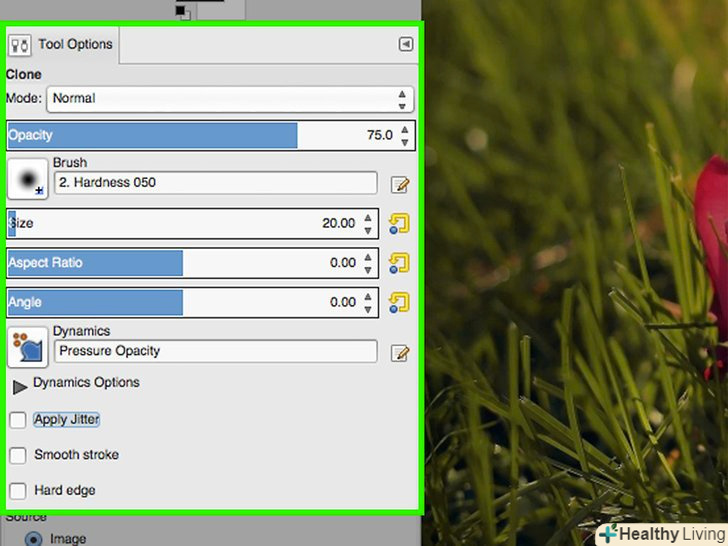
Task: Open the Dynamics preset icon
Action: pos(28,347)
